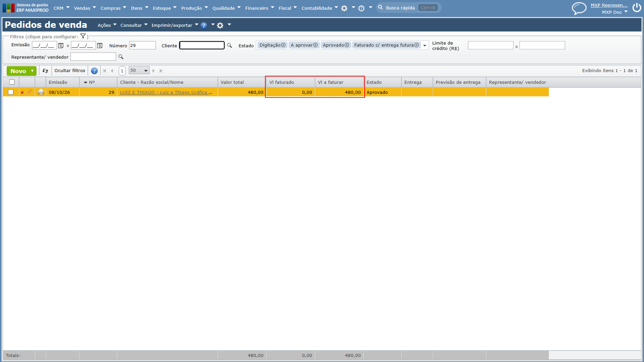
Task: Expand the Estado filter dropdown arrow
Action: click(425, 46)
